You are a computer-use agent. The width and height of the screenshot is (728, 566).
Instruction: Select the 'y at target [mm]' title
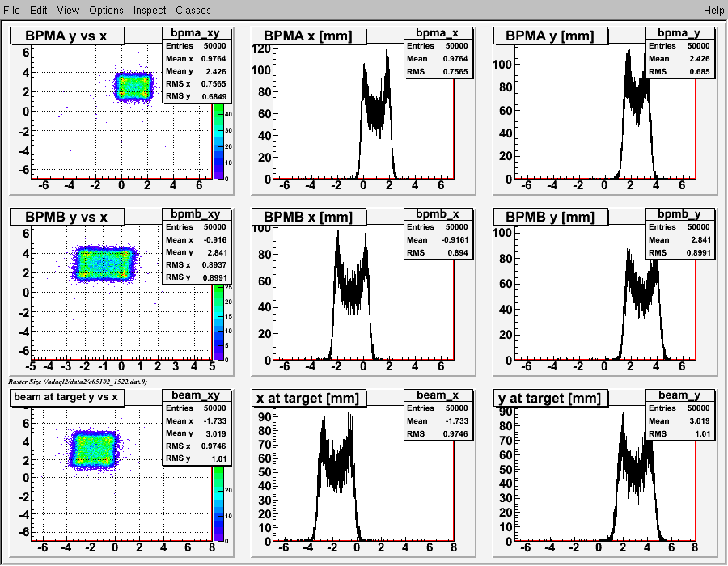(551, 398)
